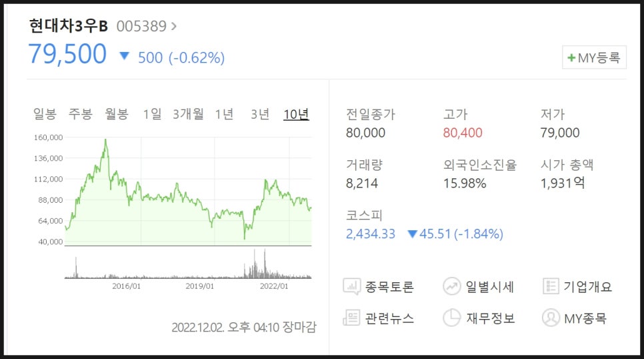The width and height of the screenshot is (644, 359).
Task: Open the 기업개요 list icon
Action: 551,286
